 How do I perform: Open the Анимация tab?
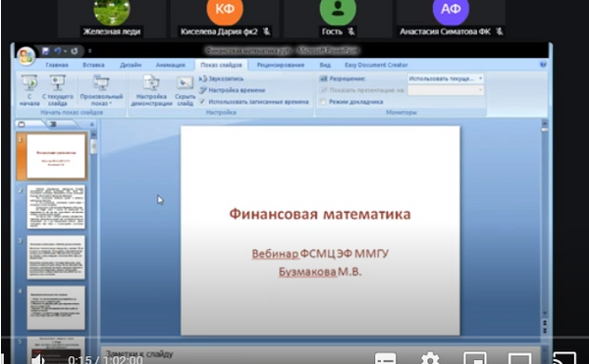pos(171,65)
